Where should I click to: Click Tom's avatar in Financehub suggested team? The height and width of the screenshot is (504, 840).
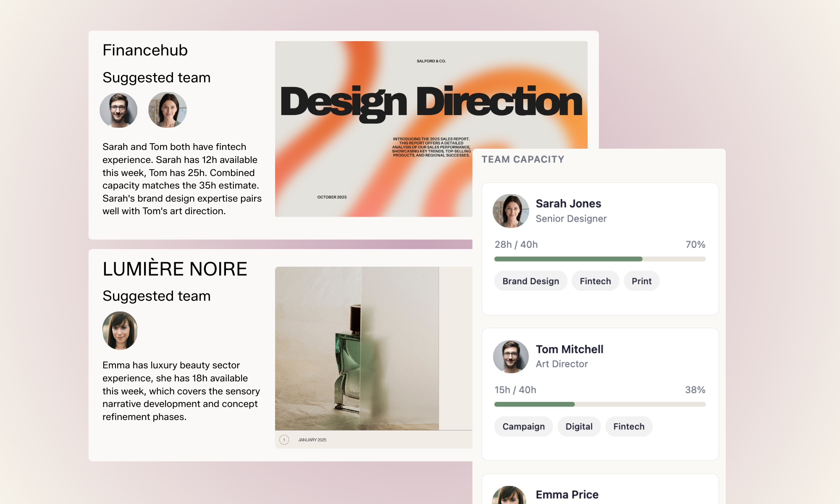coord(118,110)
